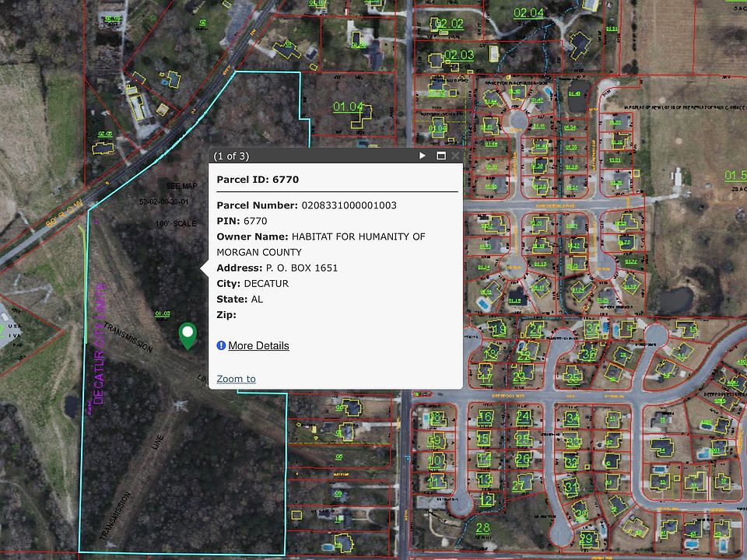Click the orange "80' R.O.W" road label
The image size is (747, 560).
[x=65, y=215]
